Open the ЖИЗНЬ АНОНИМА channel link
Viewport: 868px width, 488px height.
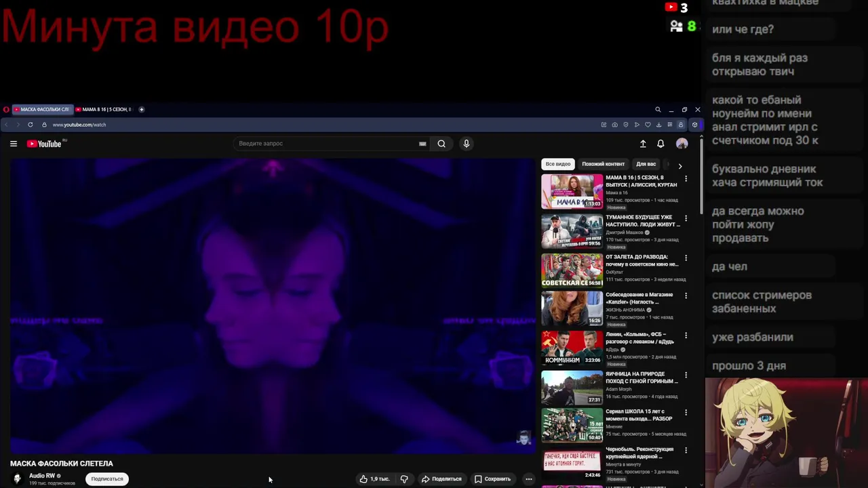click(x=625, y=310)
